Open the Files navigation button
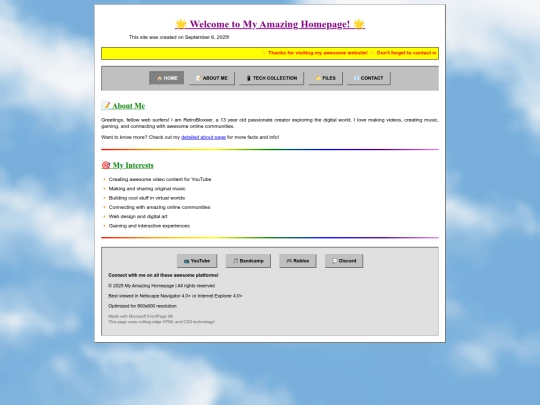This screenshot has width=540, height=405. (325, 78)
